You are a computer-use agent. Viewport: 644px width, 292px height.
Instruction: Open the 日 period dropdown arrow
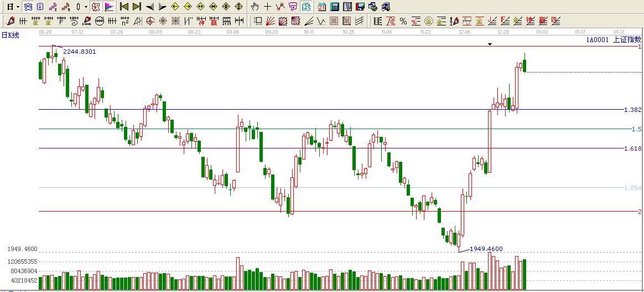tap(18, 7)
